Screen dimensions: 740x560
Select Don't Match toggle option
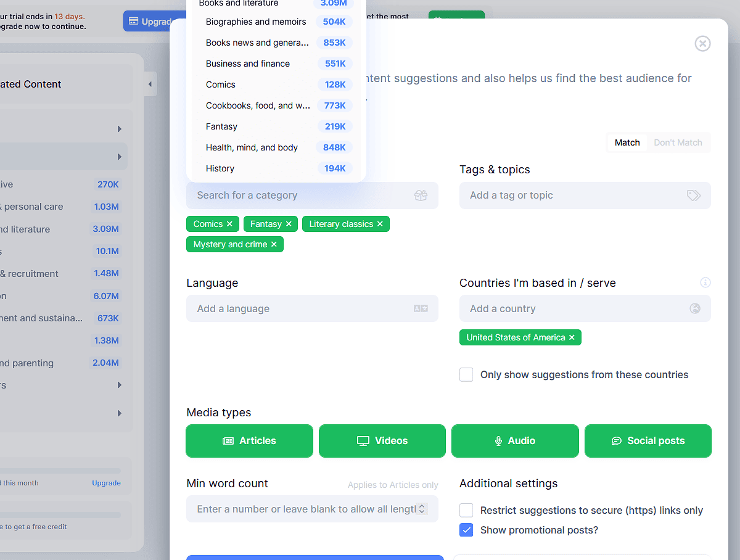click(678, 142)
